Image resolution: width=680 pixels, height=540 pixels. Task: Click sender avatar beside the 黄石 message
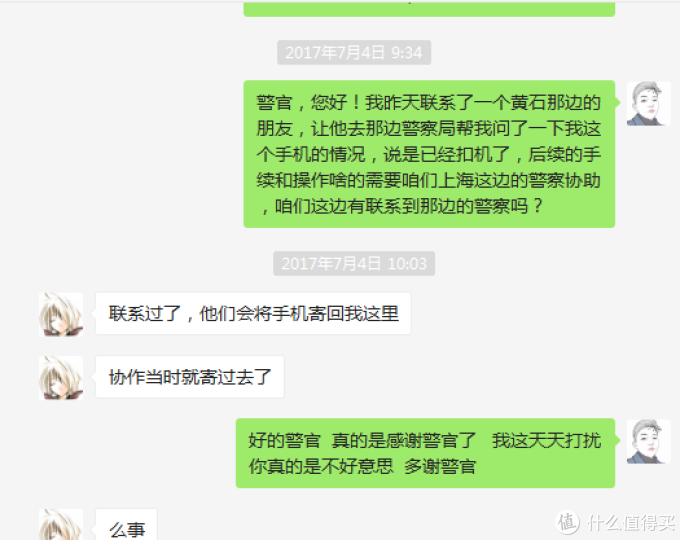pos(648,103)
